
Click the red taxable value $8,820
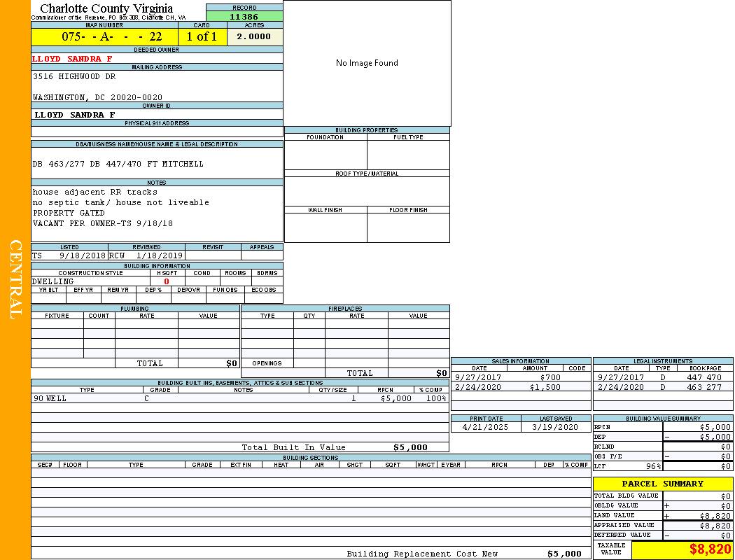click(x=710, y=549)
